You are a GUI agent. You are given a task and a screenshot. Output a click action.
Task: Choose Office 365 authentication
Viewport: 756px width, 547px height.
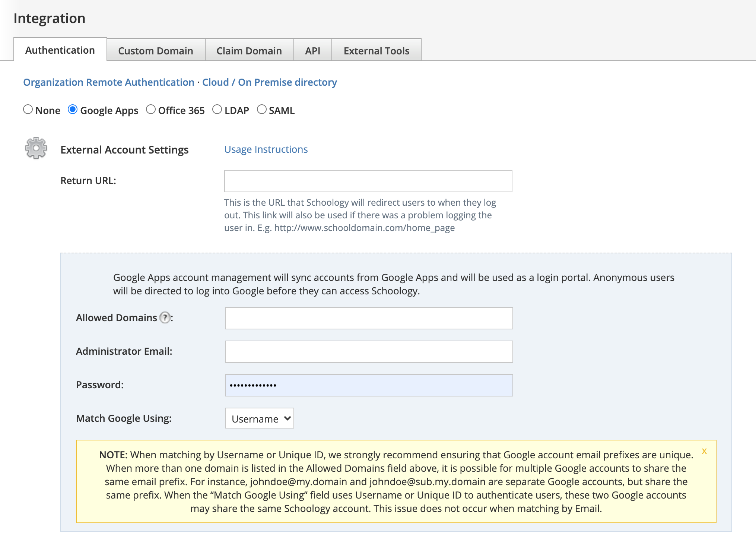(x=151, y=110)
